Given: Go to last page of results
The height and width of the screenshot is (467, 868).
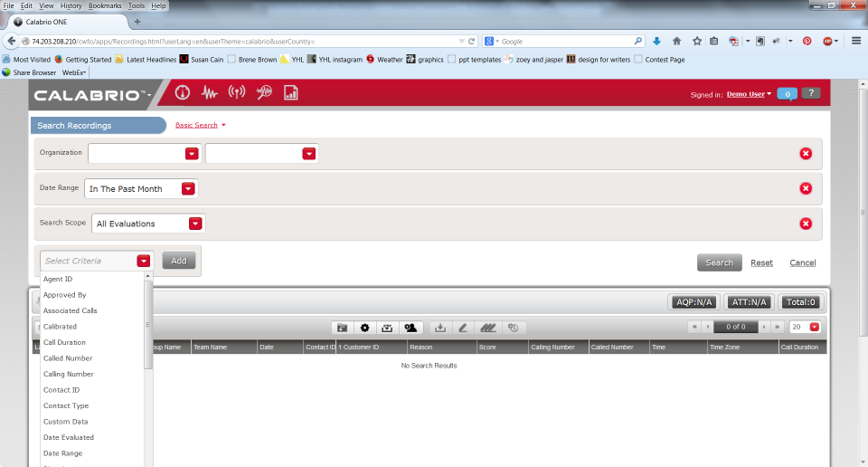Looking at the screenshot, I should point(778,327).
